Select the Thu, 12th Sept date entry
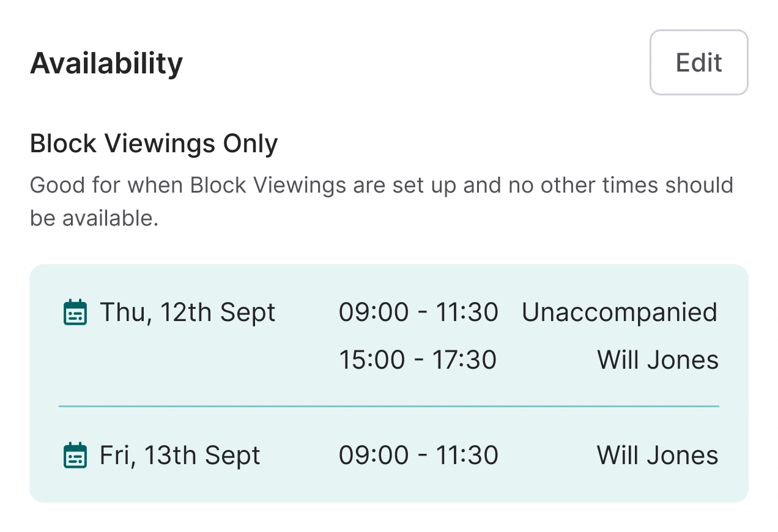Image resolution: width=778 pixels, height=532 pixels. [x=187, y=312]
